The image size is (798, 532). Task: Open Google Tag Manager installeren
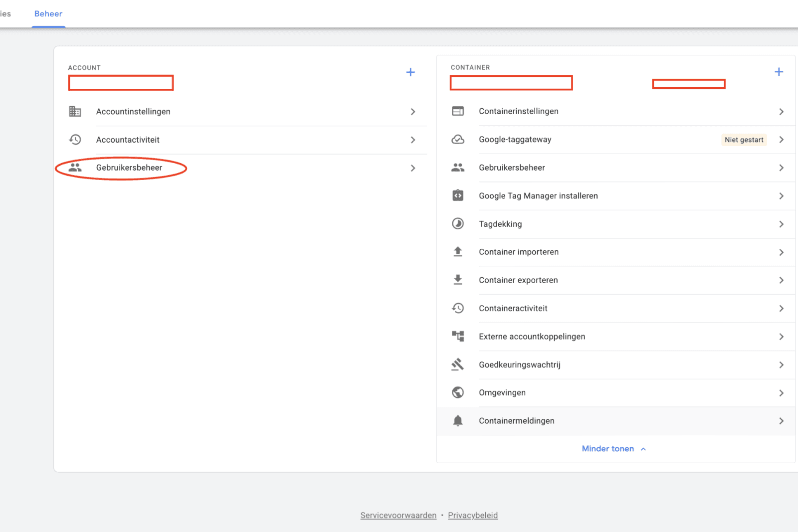pos(616,196)
